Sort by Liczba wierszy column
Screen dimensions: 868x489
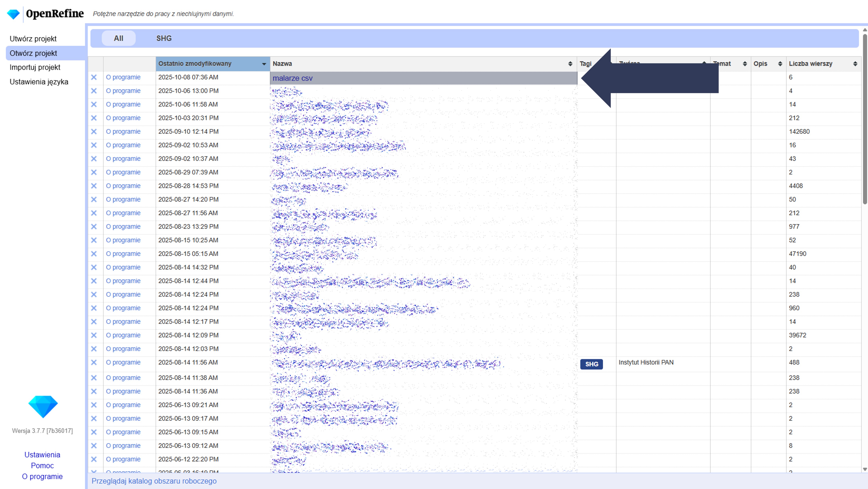[855, 64]
